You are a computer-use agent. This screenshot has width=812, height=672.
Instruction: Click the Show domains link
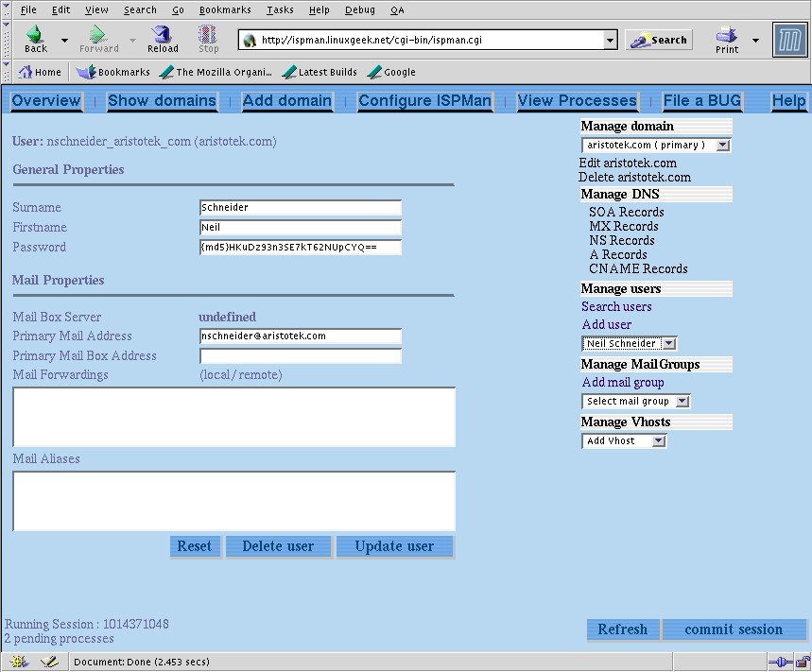tap(162, 100)
